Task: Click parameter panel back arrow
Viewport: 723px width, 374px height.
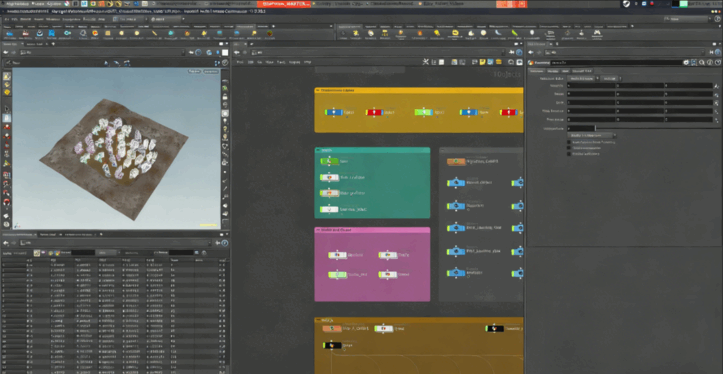Action: point(531,53)
